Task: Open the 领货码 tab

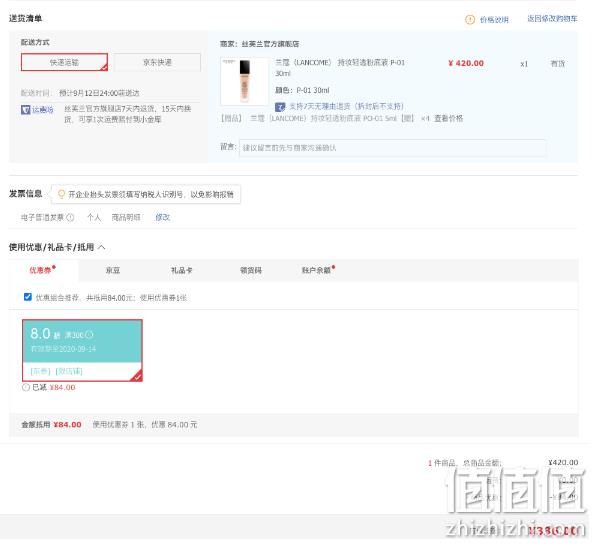Action: pyautogui.click(x=251, y=271)
